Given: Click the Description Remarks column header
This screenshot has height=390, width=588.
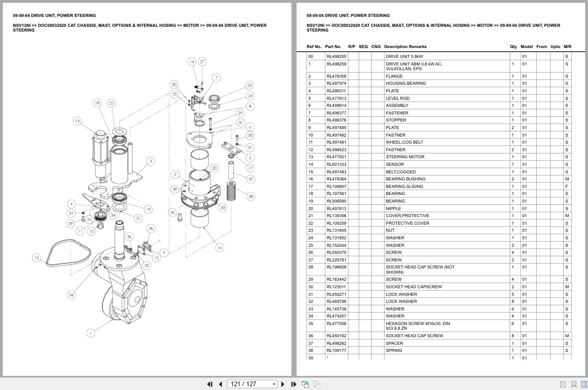Looking at the screenshot, I should [405, 47].
